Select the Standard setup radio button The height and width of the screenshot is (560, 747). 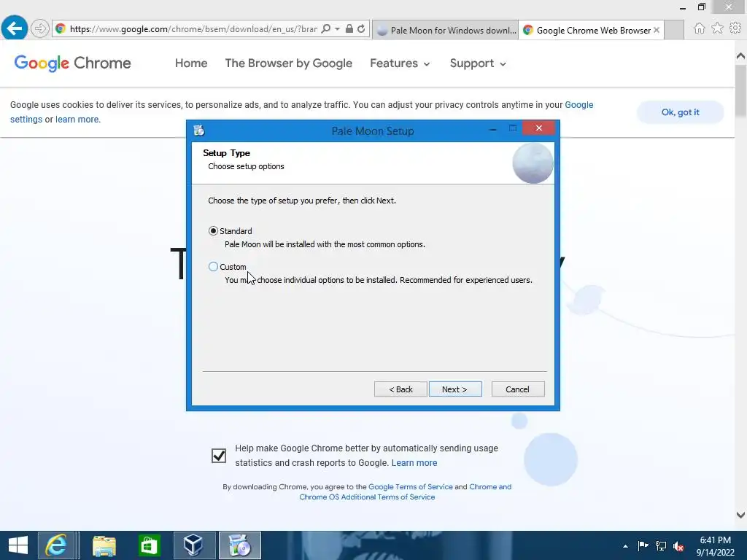tap(214, 231)
